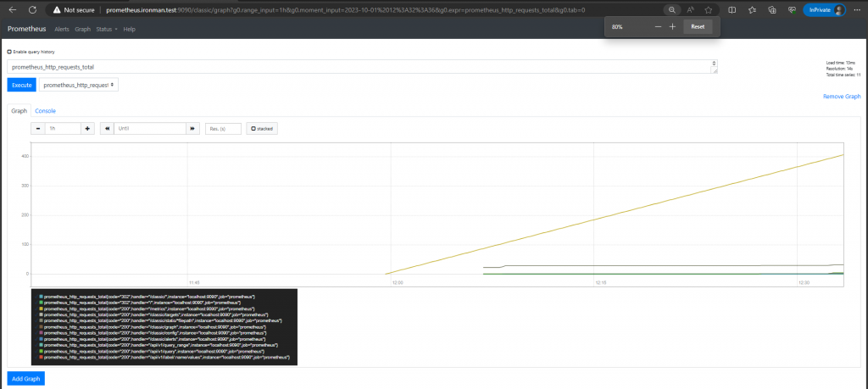Remove this graph panel

click(x=842, y=97)
